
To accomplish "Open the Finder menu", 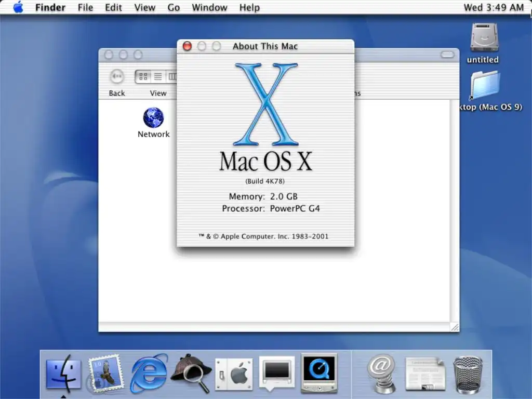I will (x=50, y=7).
